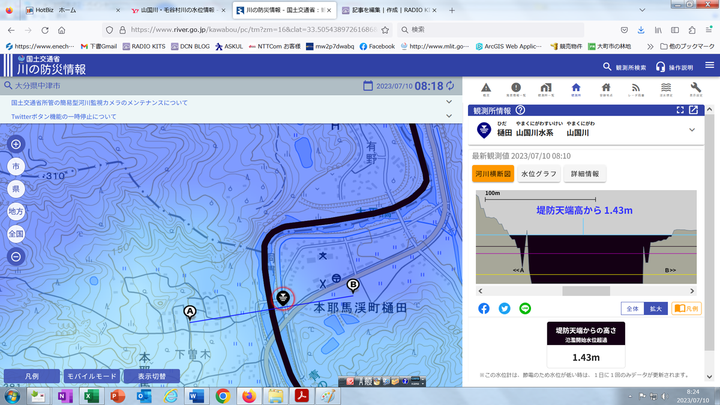Image resolution: width=720 pixels, height=405 pixels.
Task: Click the 凡例 button at bottom left
Action: click(30, 376)
